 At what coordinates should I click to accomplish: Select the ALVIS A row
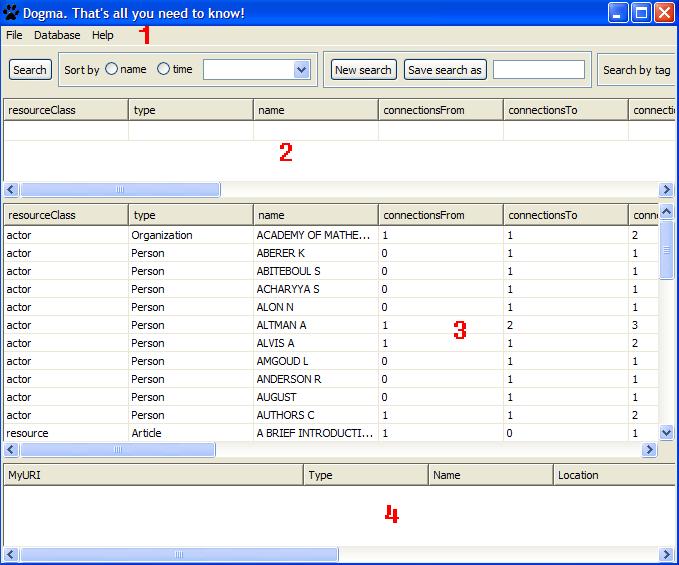coord(331,343)
